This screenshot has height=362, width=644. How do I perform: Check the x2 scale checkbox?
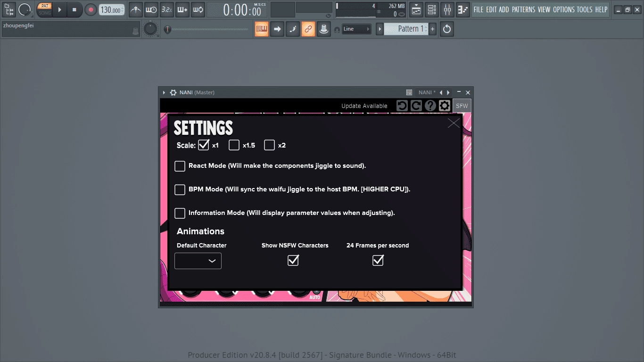coord(269,145)
